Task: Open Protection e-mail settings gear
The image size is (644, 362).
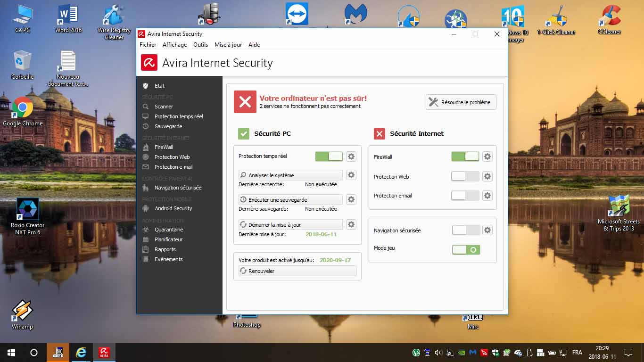Action: [x=487, y=195]
